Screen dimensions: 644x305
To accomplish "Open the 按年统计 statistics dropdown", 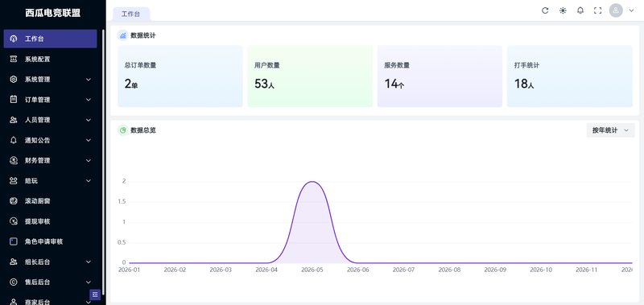I will tap(610, 130).
